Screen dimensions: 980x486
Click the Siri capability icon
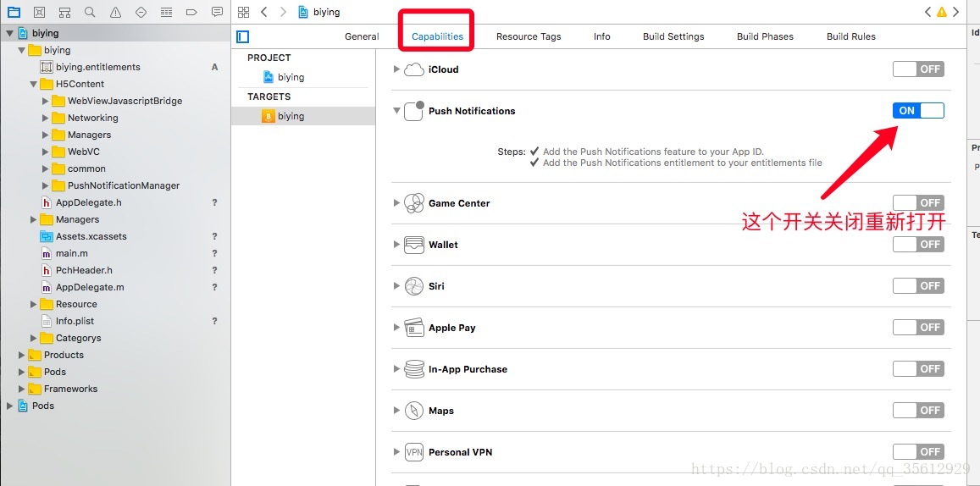413,286
